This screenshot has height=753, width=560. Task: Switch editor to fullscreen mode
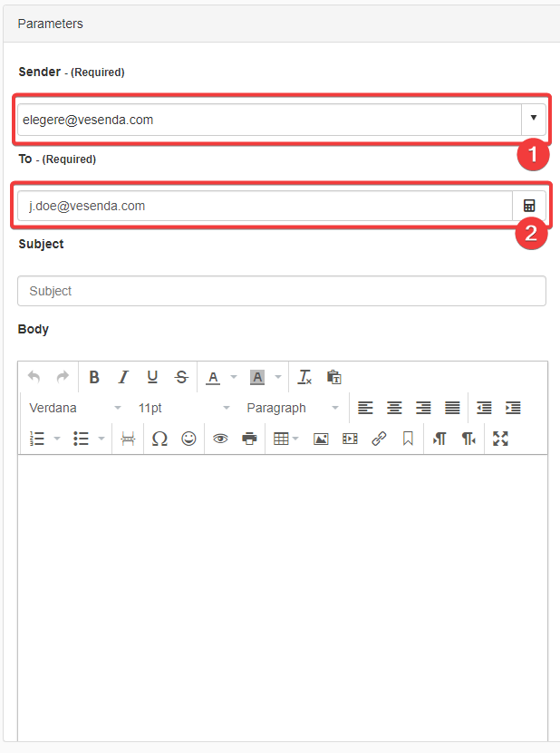click(500, 439)
